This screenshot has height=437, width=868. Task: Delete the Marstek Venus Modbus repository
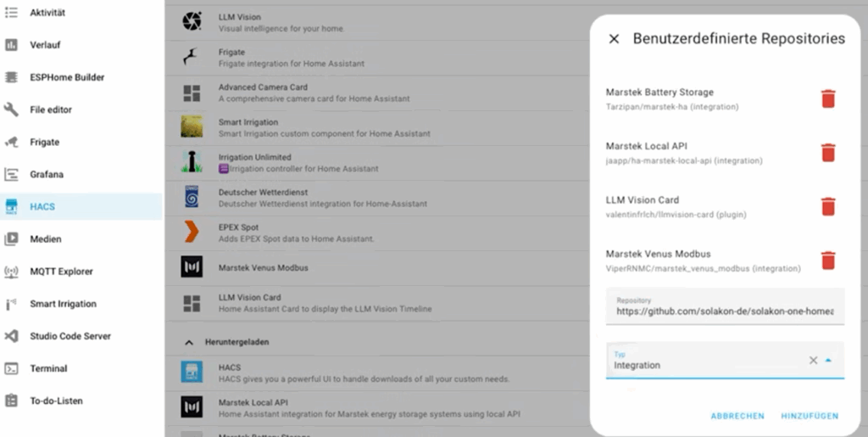(x=828, y=261)
